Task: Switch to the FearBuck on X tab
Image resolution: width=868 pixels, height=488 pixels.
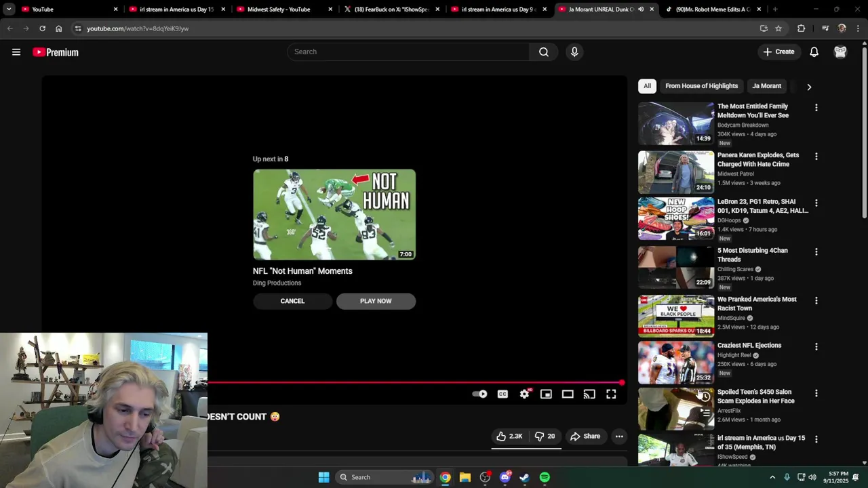Action: pos(391,9)
